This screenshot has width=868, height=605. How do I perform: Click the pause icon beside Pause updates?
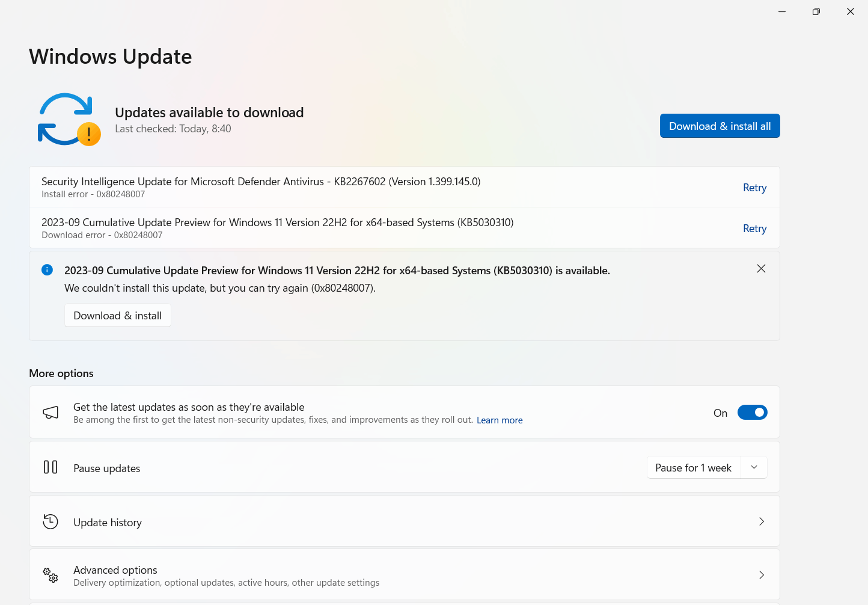50,467
